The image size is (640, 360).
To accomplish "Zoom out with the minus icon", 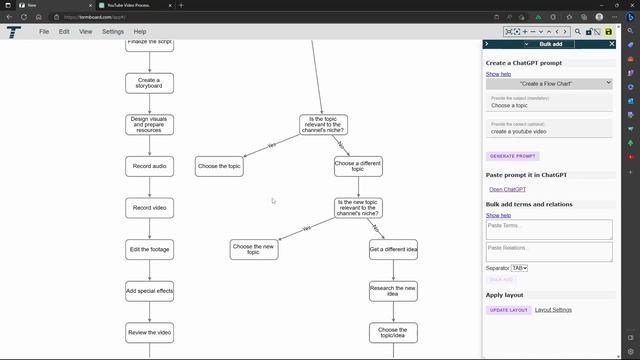I will pyautogui.click(x=533, y=31).
